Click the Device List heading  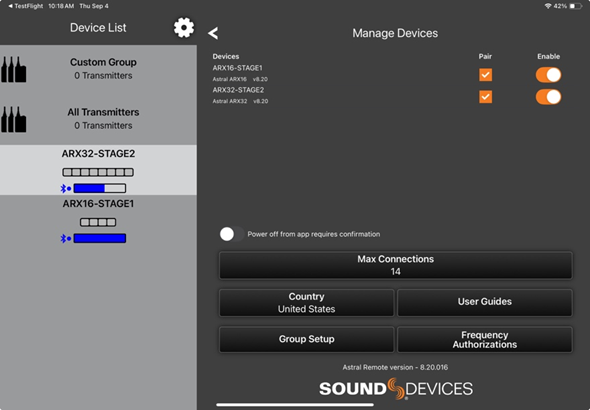[x=98, y=27]
